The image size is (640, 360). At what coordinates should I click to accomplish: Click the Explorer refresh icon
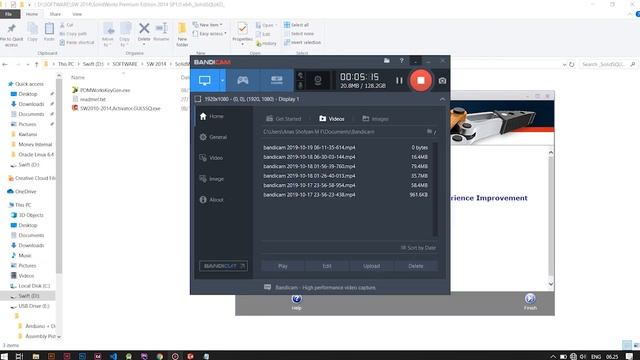tap(572, 64)
